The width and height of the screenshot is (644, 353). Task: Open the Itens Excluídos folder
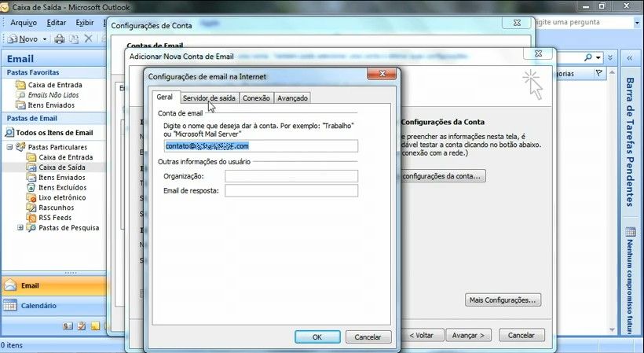click(x=62, y=188)
